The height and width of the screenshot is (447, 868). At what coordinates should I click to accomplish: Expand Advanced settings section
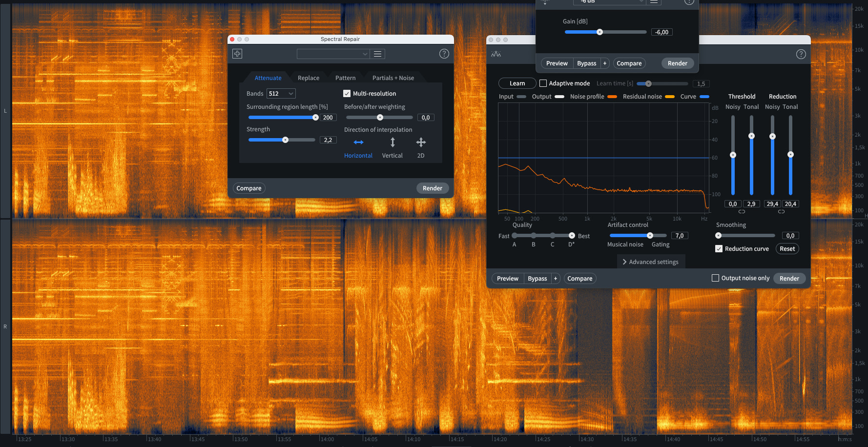(651, 262)
